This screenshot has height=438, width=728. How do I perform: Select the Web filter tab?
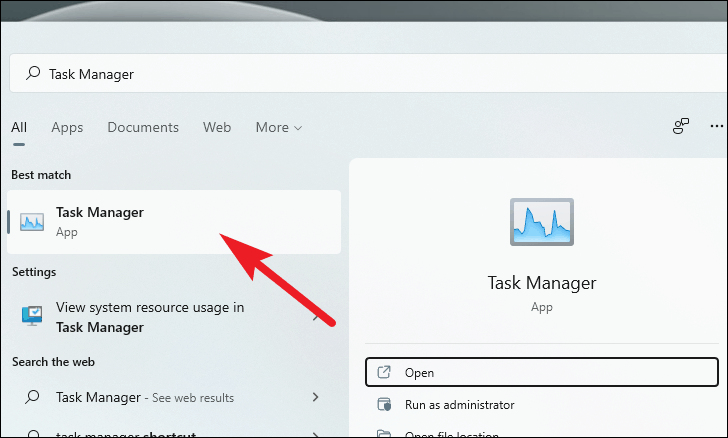[217, 127]
